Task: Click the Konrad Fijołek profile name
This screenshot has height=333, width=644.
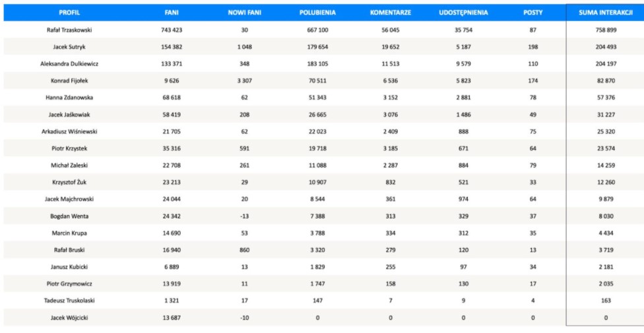Action: [69, 81]
